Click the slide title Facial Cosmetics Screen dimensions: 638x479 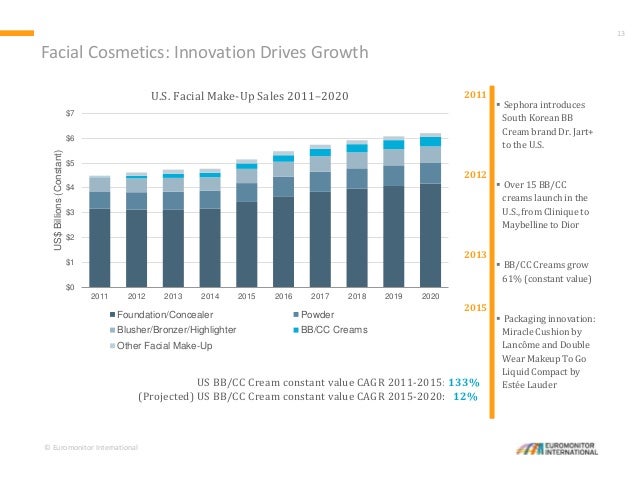205,52
